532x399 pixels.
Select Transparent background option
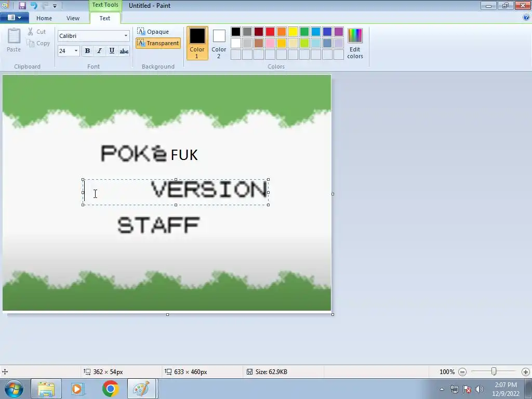[x=158, y=43]
